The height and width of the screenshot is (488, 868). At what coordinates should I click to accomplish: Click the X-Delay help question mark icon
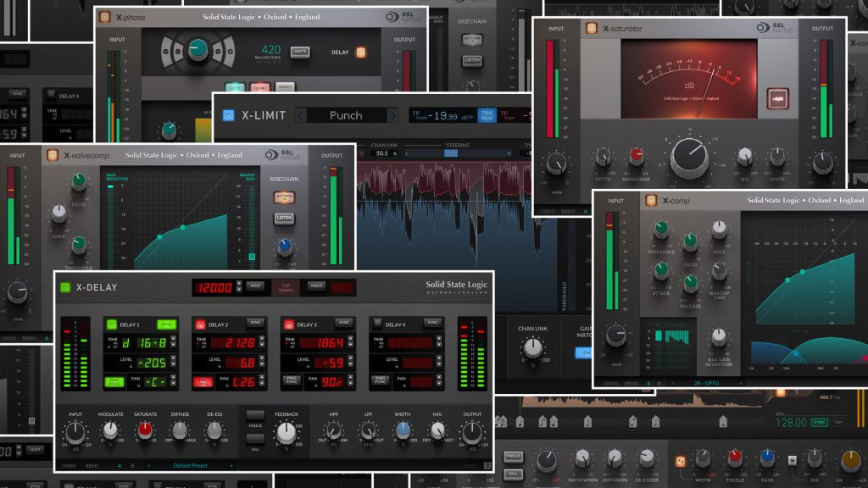pos(487,466)
